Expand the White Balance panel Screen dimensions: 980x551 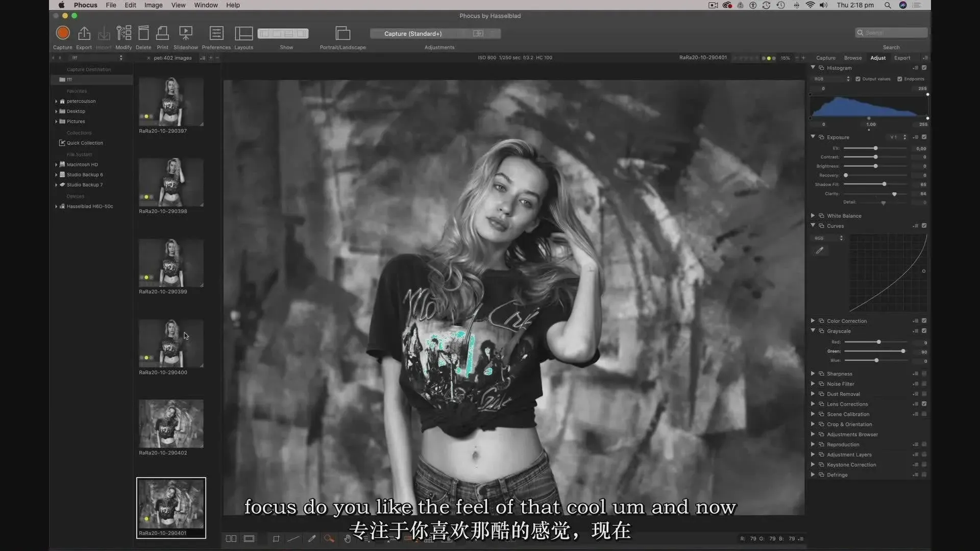pos(813,216)
